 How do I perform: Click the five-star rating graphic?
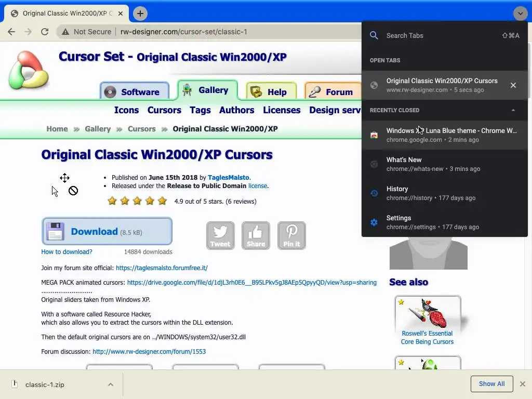pyautogui.click(x=137, y=201)
